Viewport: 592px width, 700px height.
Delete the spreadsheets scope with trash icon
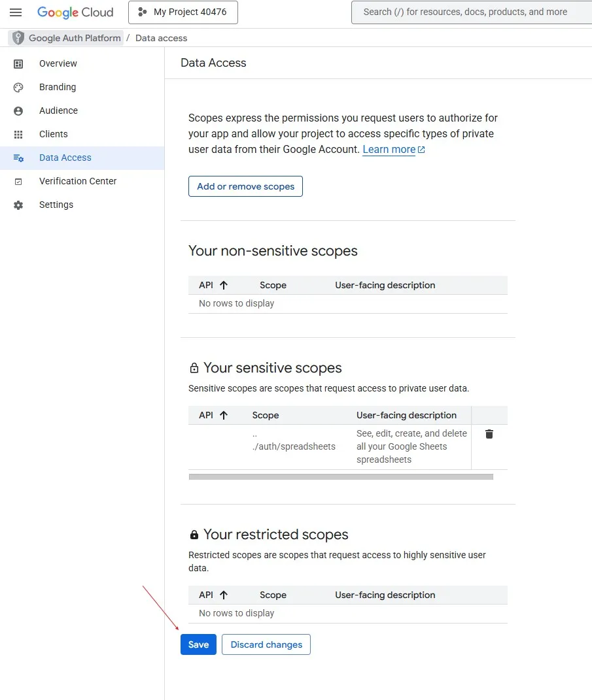[489, 434]
